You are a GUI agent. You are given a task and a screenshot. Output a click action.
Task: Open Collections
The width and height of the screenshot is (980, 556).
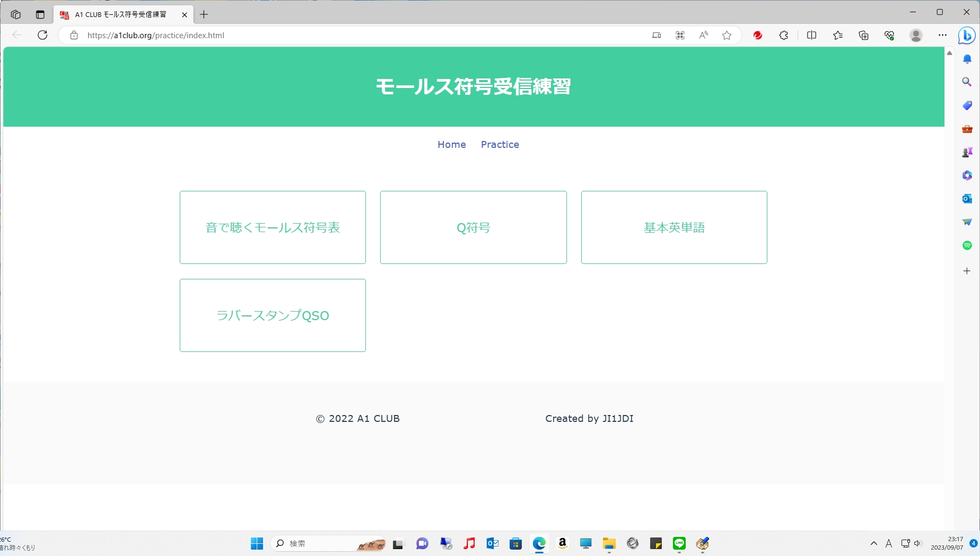[x=863, y=35]
